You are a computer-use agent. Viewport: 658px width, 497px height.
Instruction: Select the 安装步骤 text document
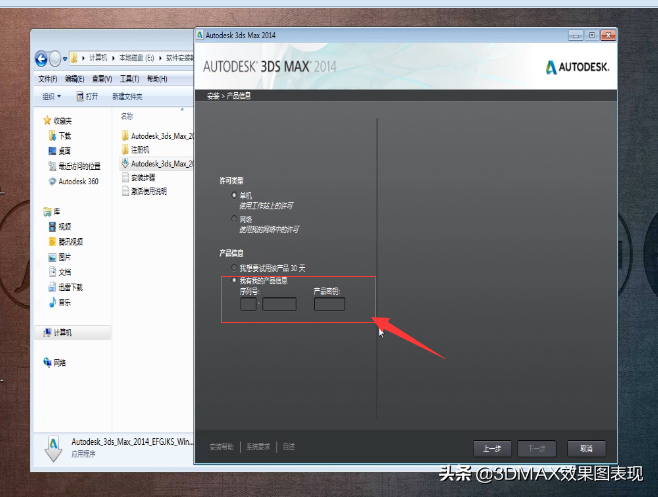pos(138,177)
